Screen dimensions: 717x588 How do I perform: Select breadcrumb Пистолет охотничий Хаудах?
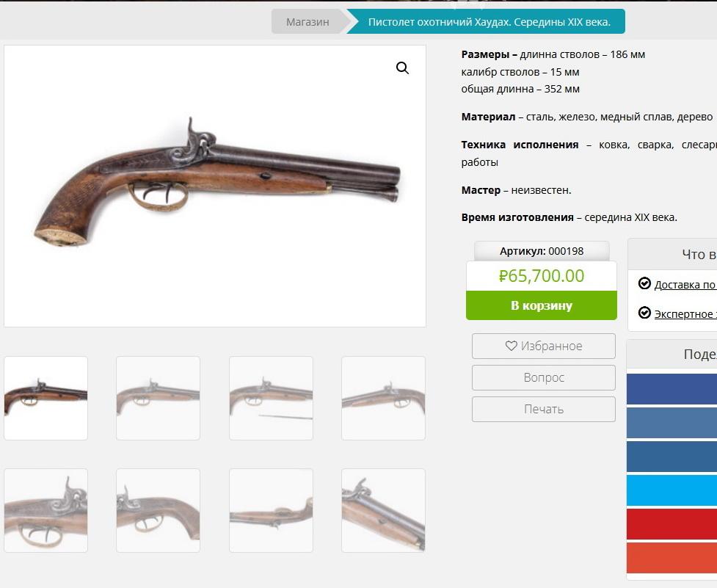(x=489, y=21)
